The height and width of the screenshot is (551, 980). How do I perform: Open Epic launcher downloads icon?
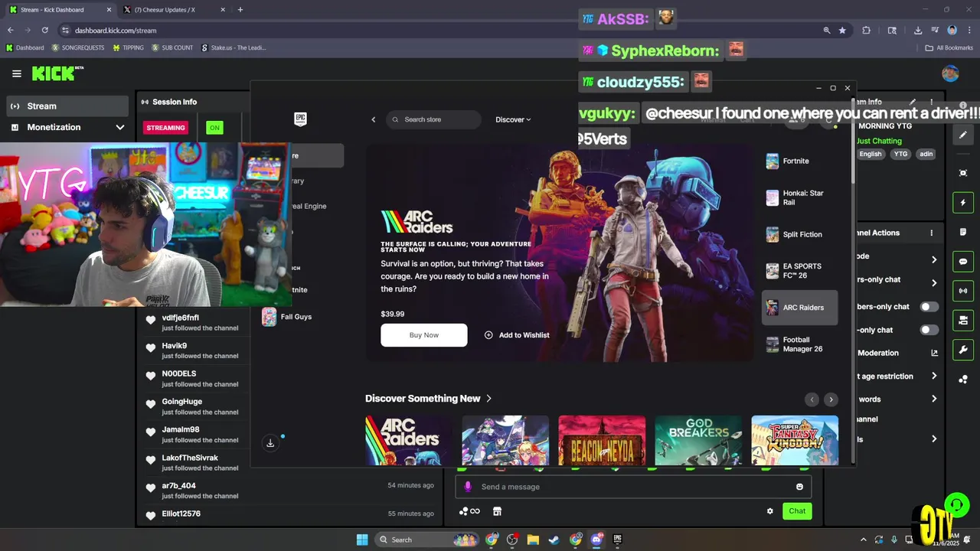[x=270, y=443]
